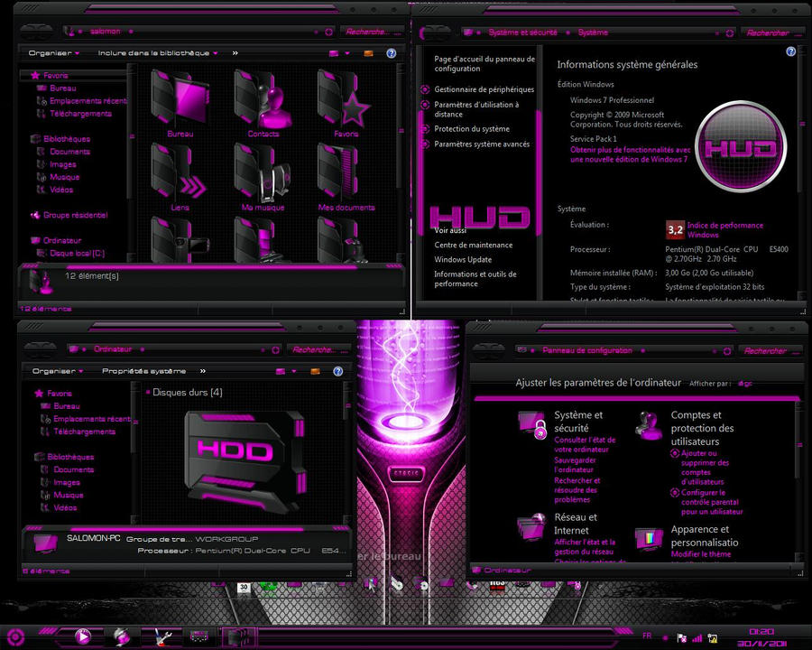Click the Apparence et personnalisation monitor icon

point(649,539)
